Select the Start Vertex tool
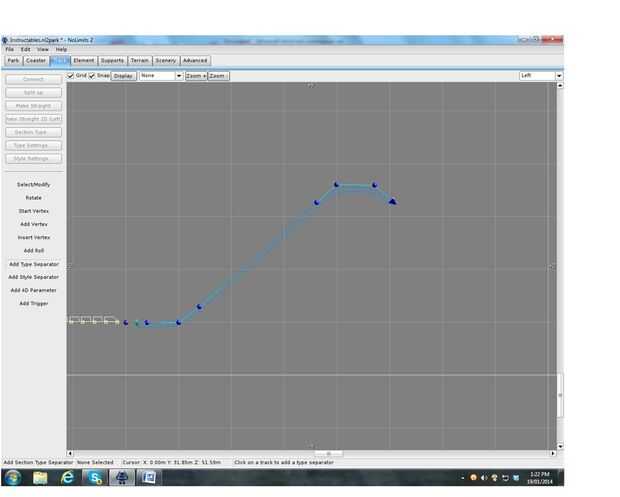Image resolution: width=620 pixels, height=497 pixels. click(34, 211)
